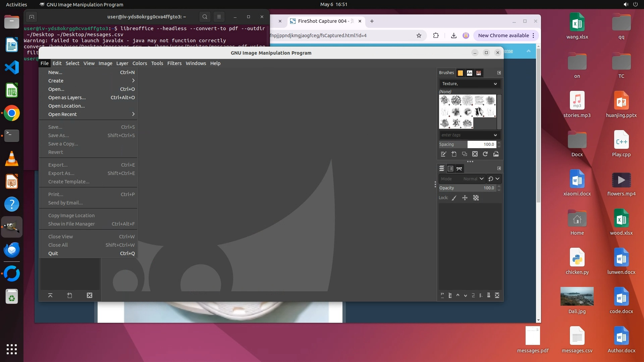This screenshot has height=362, width=644.
Task: Click the duplicate brush icon
Action: click(464, 154)
